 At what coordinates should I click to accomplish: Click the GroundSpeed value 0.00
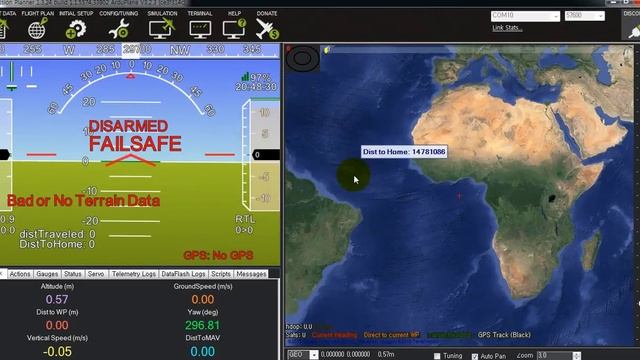click(203, 300)
